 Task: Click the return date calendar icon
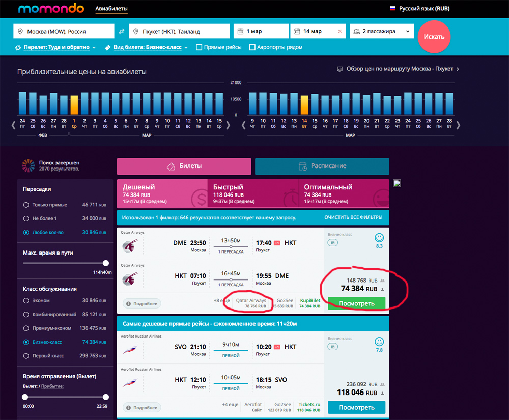[x=297, y=31]
